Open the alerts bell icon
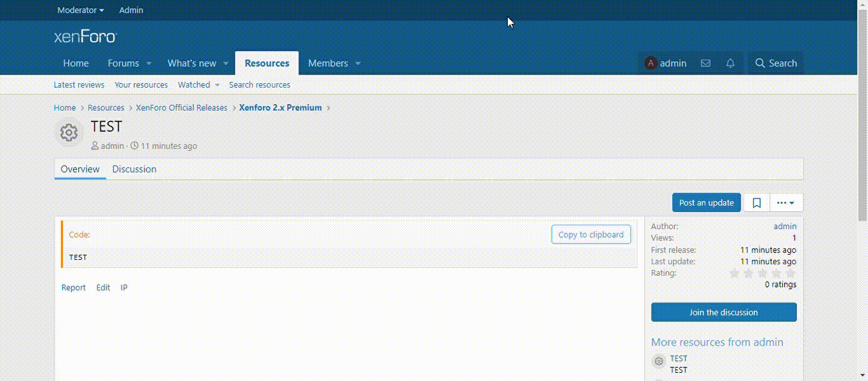Image resolution: width=868 pixels, height=381 pixels. pyautogui.click(x=730, y=63)
